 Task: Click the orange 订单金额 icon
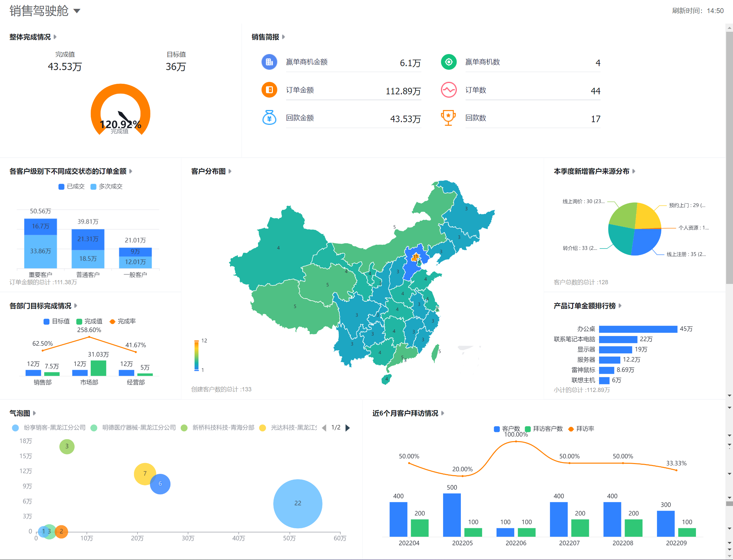[269, 90]
